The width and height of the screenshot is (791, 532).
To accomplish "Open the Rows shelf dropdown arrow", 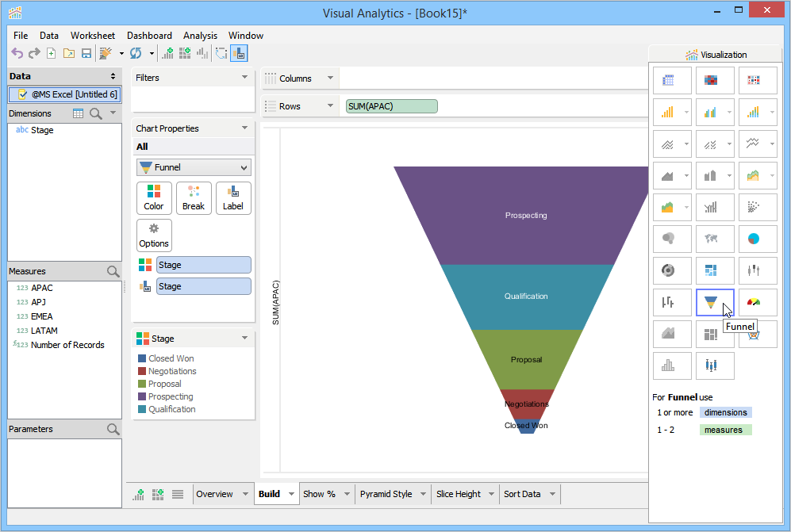I will (330, 106).
